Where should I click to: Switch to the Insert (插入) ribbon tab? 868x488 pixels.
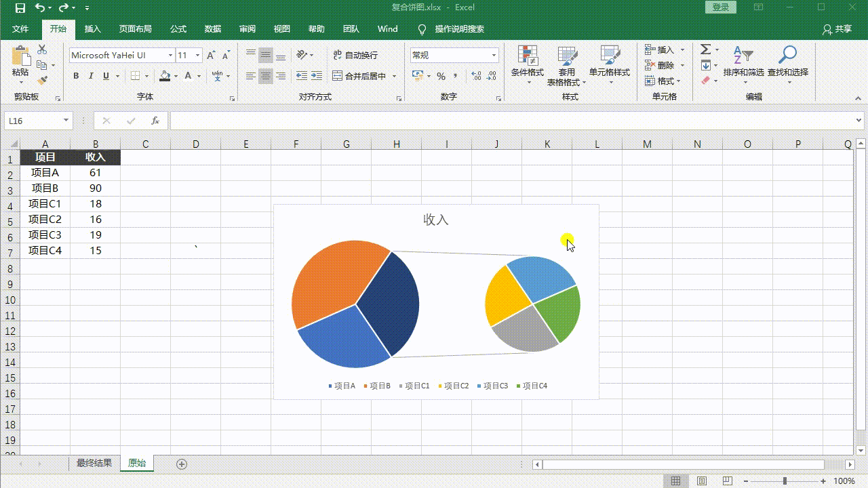pos(92,29)
